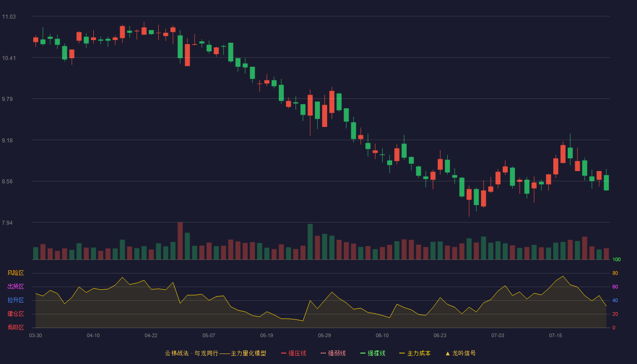
Task: Click the 07-15 date label
Action: point(556,335)
